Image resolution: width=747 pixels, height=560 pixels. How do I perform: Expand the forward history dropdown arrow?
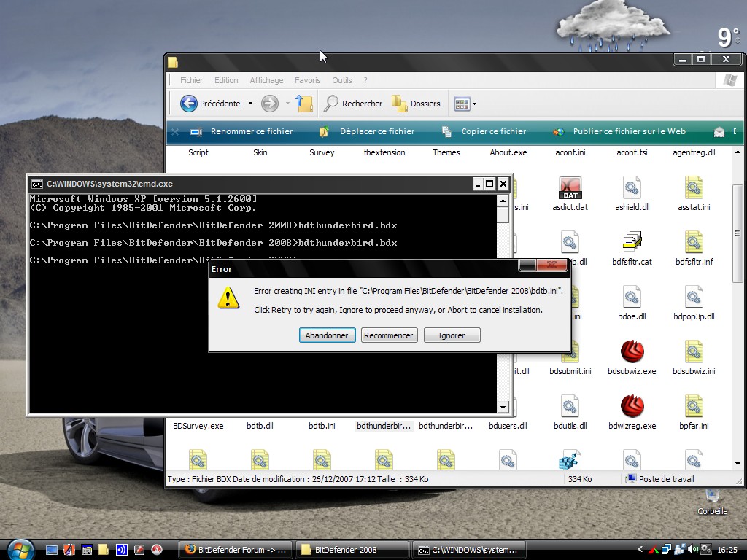[x=287, y=104]
